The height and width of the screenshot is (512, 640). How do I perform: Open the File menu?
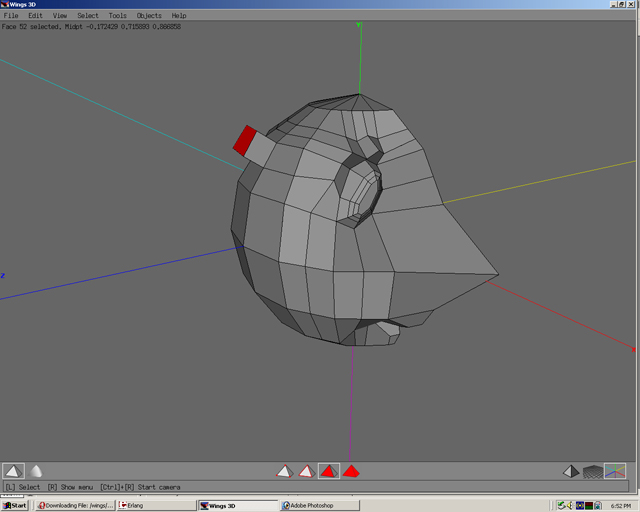click(x=11, y=16)
